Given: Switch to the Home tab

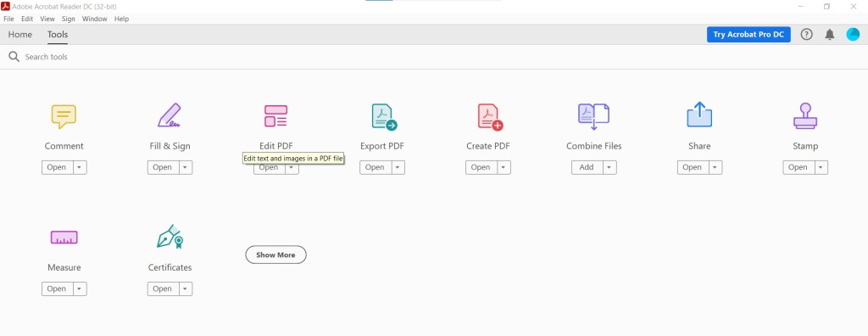Looking at the screenshot, I should point(20,35).
